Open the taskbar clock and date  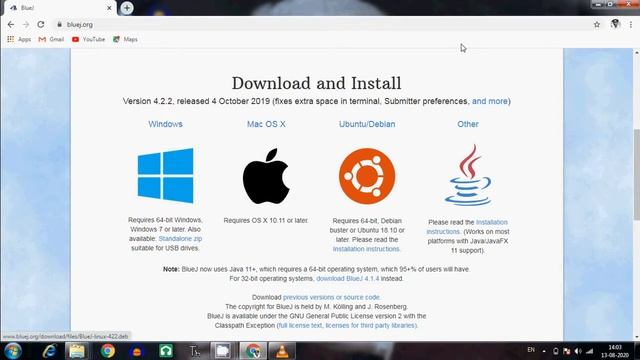pyautogui.click(x=615, y=351)
